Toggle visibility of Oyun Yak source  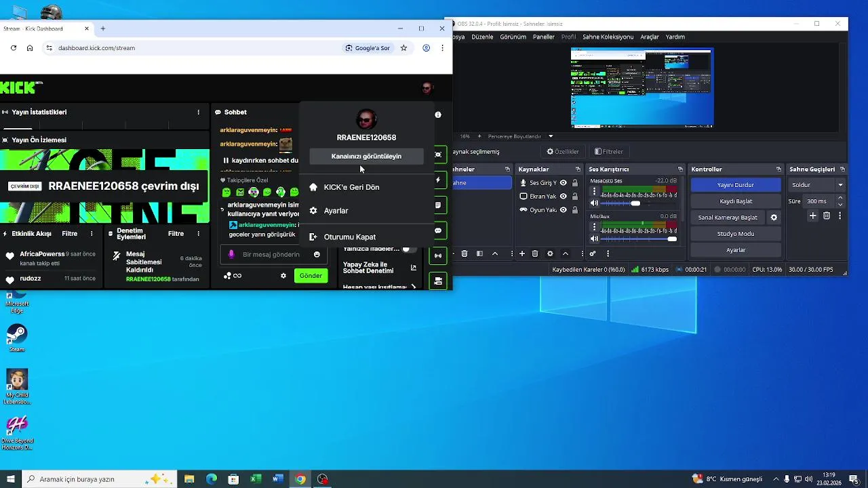coord(563,210)
